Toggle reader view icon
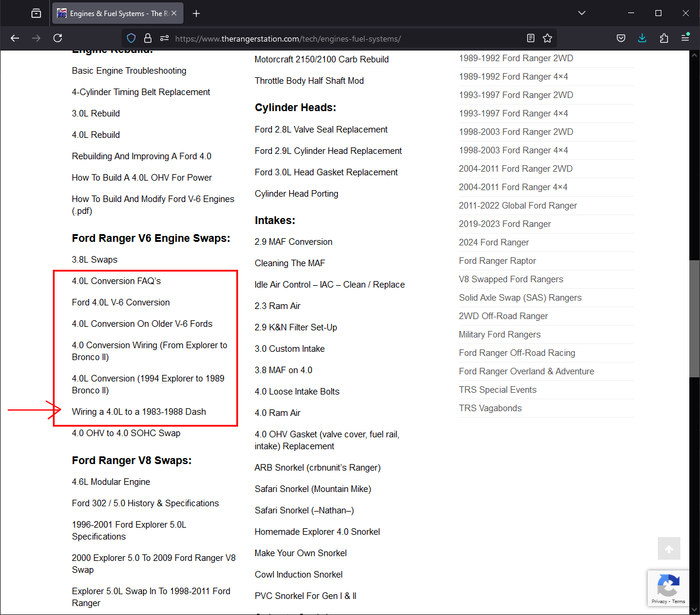 coord(530,39)
